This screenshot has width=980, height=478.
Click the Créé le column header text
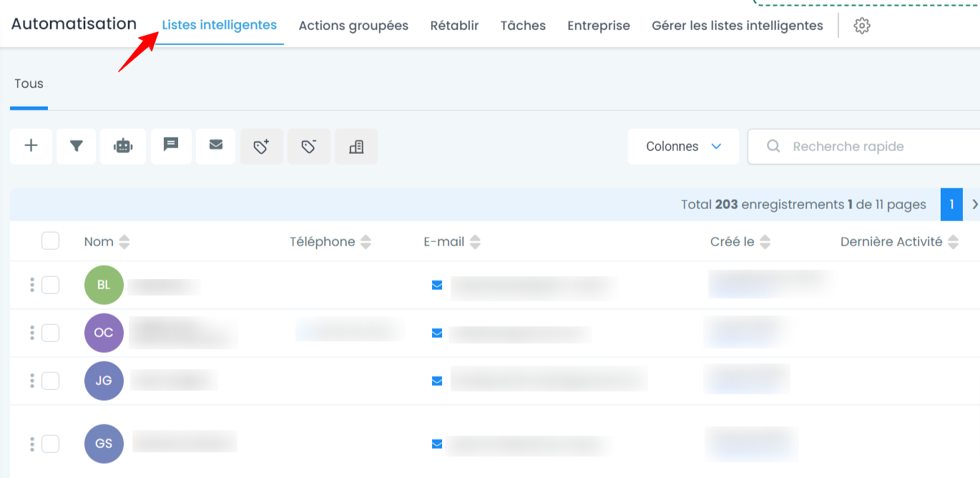732,242
